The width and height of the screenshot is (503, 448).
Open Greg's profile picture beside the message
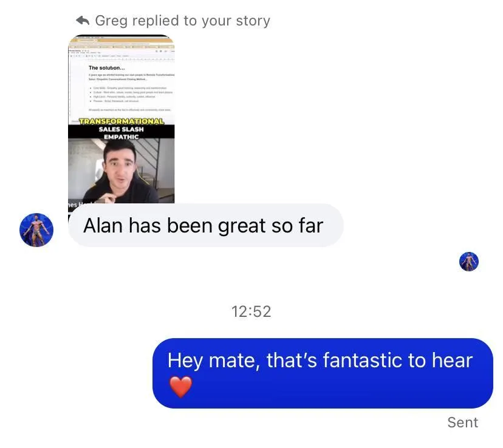click(x=36, y=230)
